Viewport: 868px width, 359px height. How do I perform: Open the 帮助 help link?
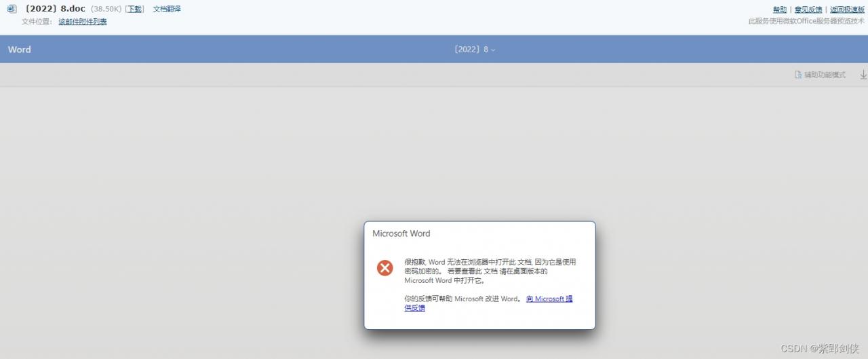pos(780,10)
